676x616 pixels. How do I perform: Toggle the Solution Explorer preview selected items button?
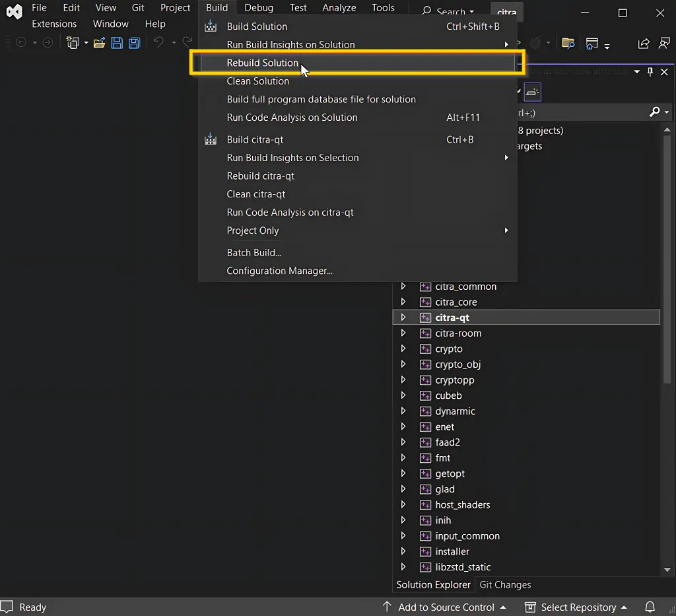[533, 92]
